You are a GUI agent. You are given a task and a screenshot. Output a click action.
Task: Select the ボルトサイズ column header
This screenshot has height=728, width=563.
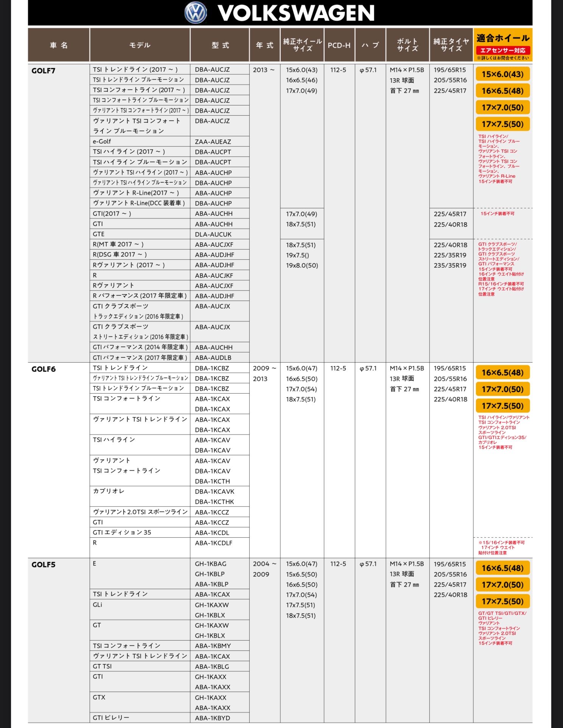[407, 45]
